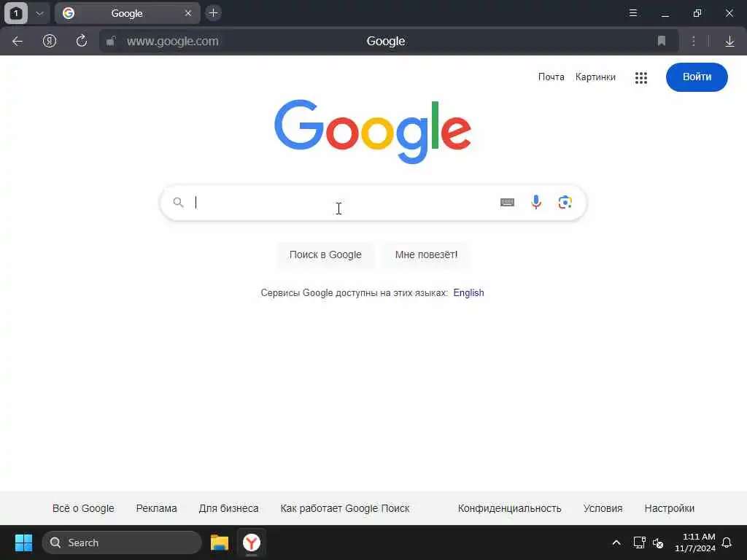Bookmark this page in address bar
The image size is (747, 560).
661,41
